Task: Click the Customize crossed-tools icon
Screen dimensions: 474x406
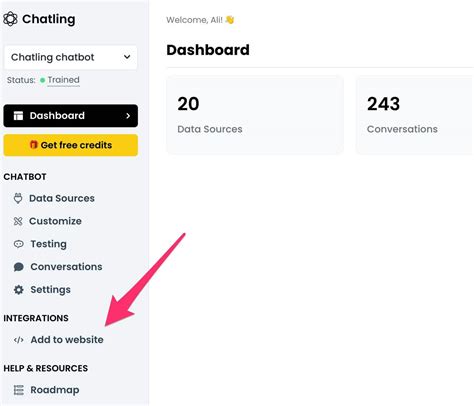Action: coord(18,221)
